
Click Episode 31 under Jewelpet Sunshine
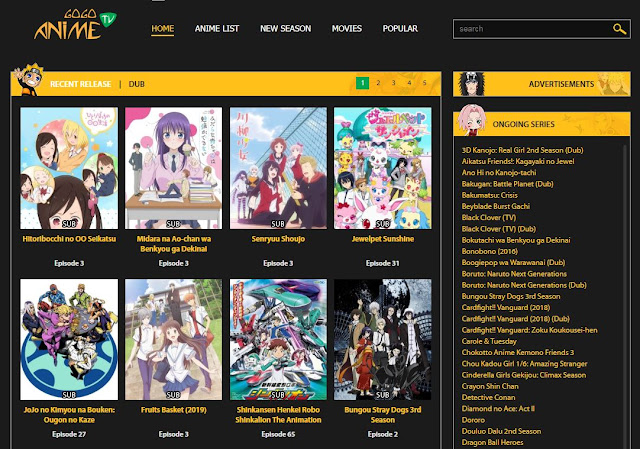click(x=382, y=263)
